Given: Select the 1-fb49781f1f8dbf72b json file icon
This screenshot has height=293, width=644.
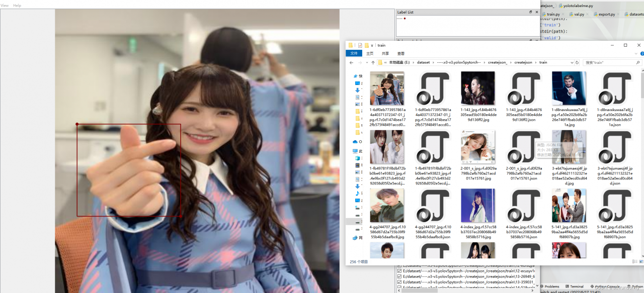Looking at the screenshot, I should click(432, 147).
